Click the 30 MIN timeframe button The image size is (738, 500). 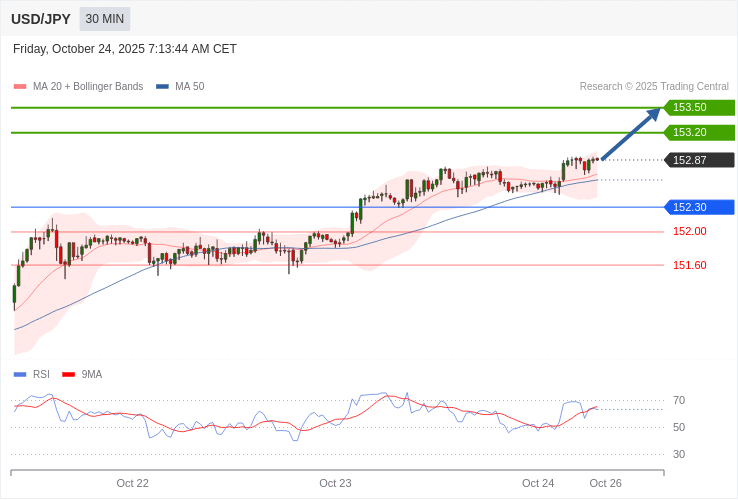point(105,19)
